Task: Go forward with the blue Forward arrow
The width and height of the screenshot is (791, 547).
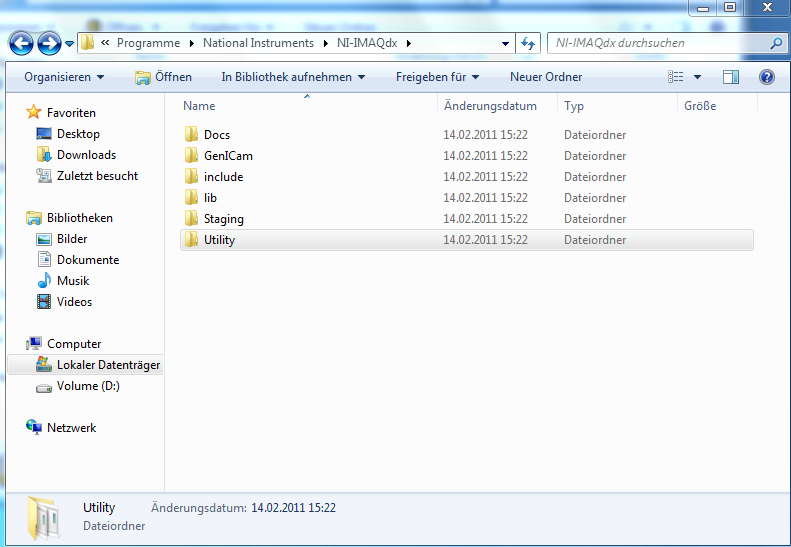Action: click(49, 43)
